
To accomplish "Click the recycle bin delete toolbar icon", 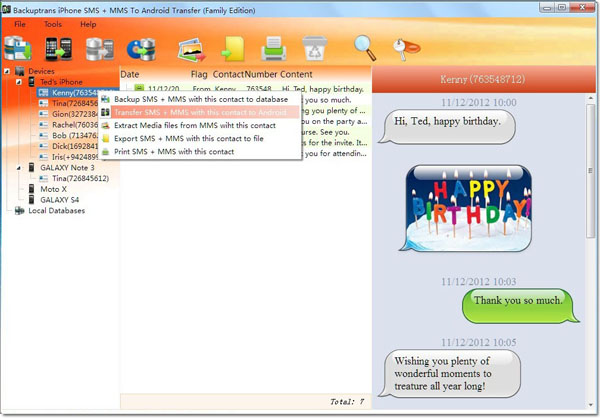I will click(x=315, y=49).
